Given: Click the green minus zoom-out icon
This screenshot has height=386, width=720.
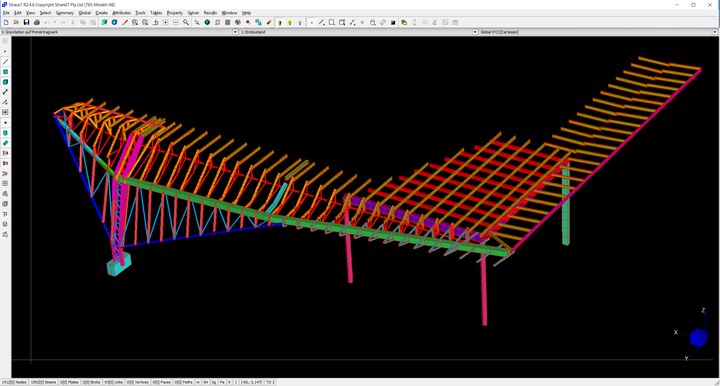Looking at the screenshot, I should pyautogui.click(x=175, y=22).
